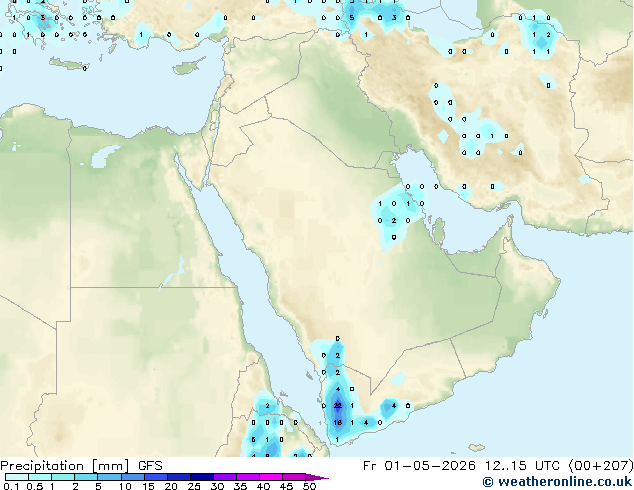Viewport: 634px width, 490px height.
Task: Click the 'Precipitation [mm] GFS' title text
Action: (x=81, y=466)
